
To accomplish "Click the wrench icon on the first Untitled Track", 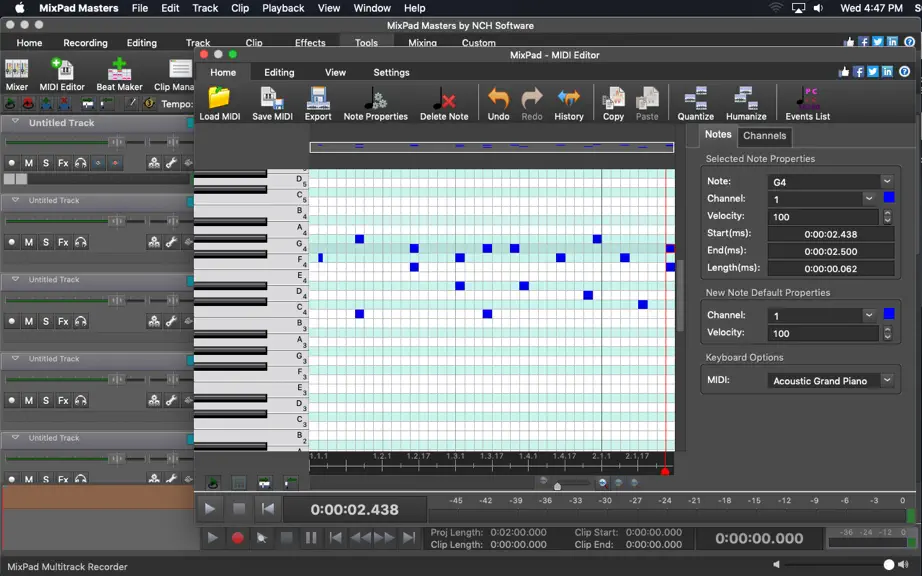I will [171, 163].
